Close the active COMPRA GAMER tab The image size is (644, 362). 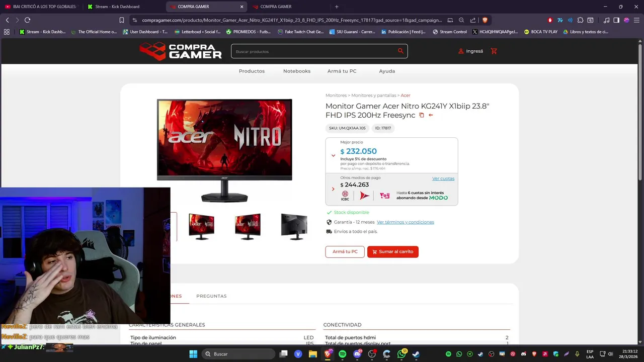(x=242, y=7)
